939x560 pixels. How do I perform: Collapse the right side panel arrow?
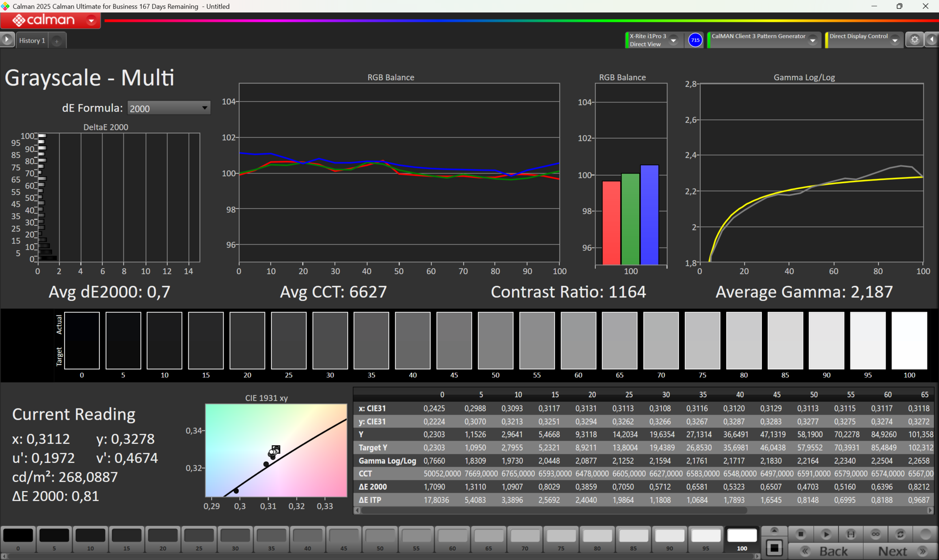932,40
